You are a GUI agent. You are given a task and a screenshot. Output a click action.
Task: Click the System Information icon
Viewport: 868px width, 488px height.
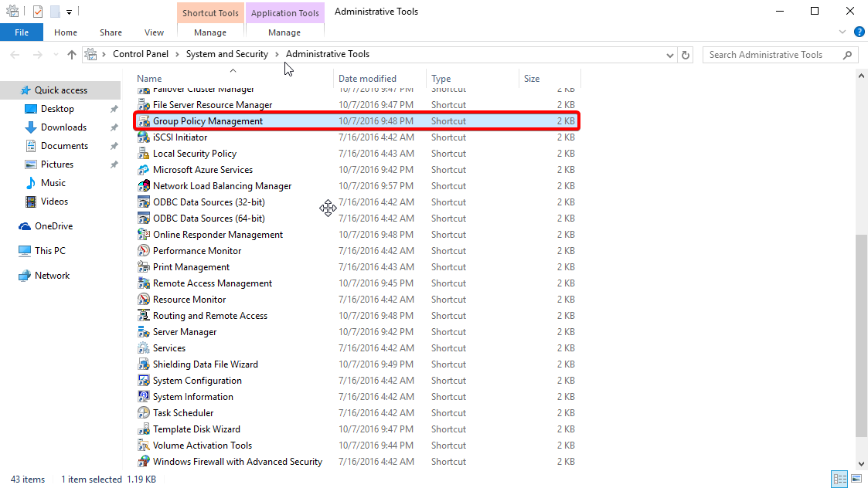143,397
